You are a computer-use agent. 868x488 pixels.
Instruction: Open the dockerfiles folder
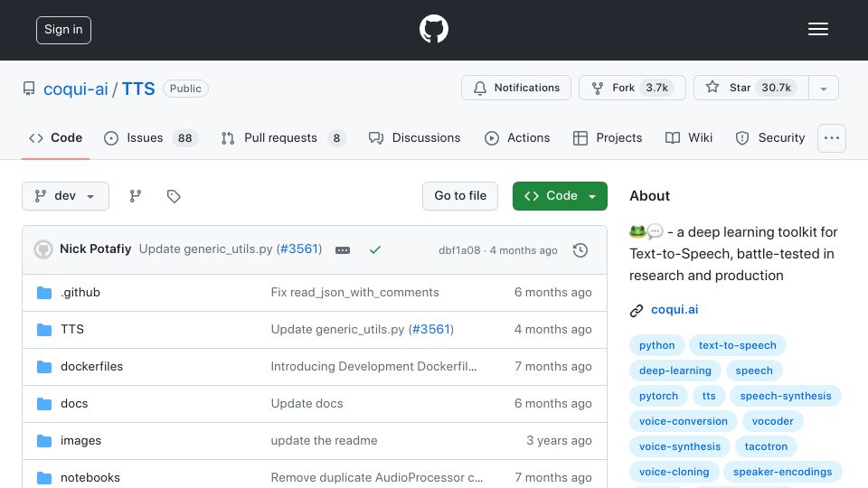pos(91,367)
